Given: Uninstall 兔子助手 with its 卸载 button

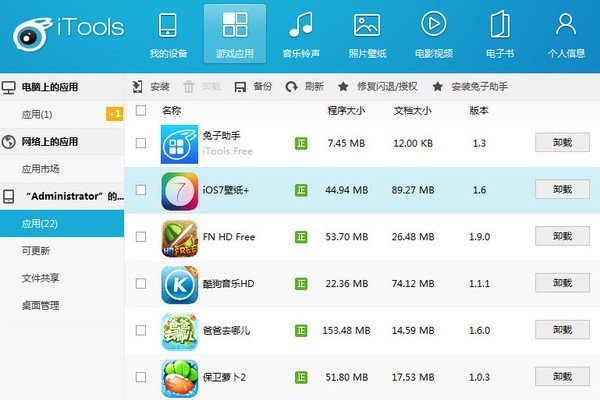Looking at the screenshot, I should pyautogui.click(x=562, y=142).
